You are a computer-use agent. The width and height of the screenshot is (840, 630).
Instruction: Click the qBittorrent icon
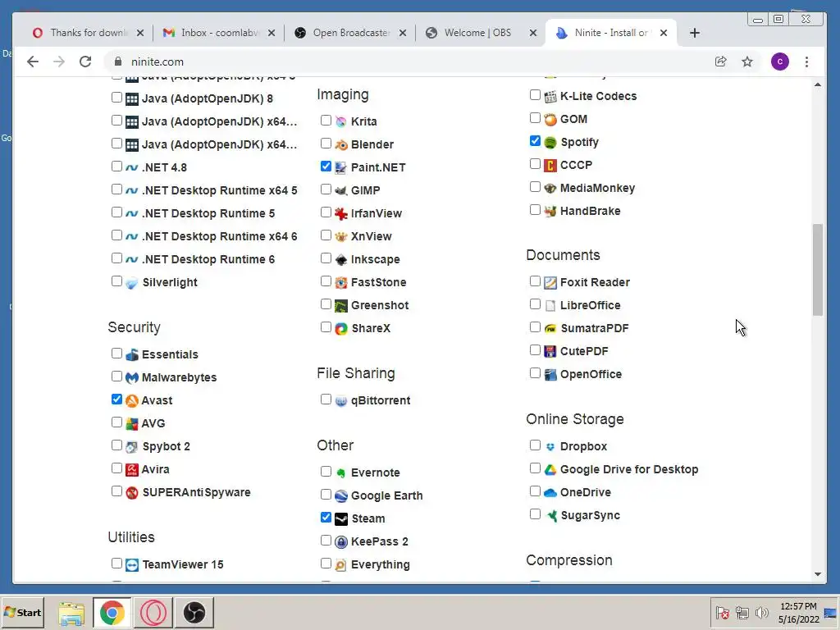tap(340, 400)
